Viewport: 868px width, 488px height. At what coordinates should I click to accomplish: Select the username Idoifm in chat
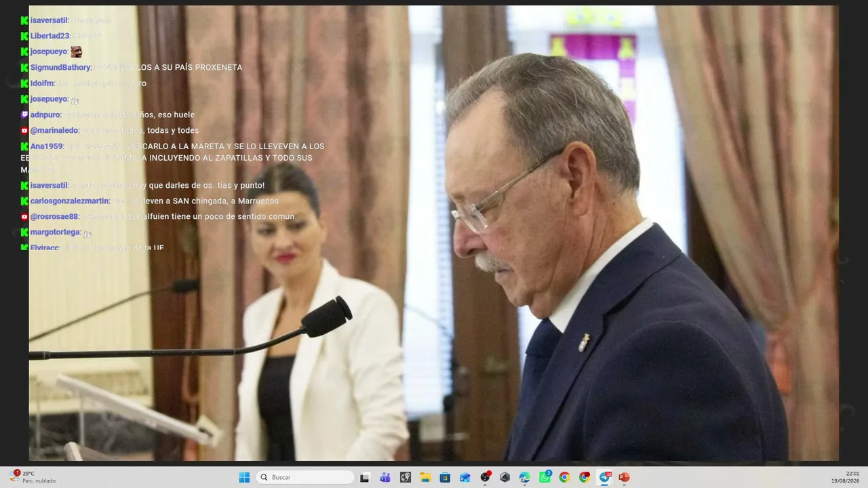point(42,83)
